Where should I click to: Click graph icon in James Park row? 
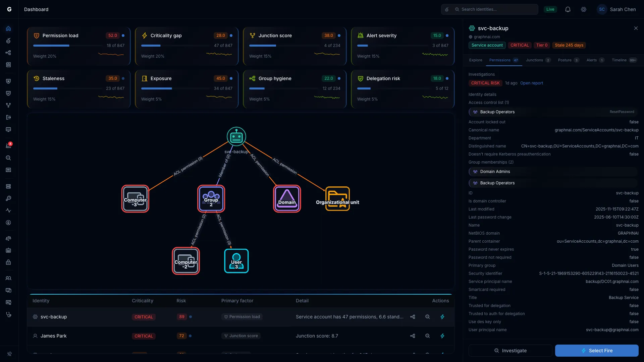click(x=413, y=336)
